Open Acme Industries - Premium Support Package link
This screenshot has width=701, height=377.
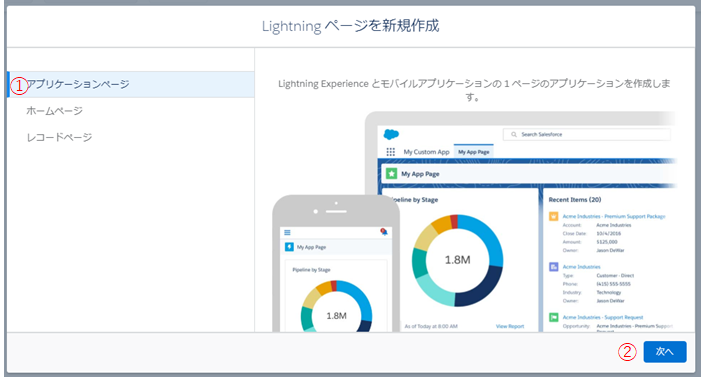tap(614, 216)
